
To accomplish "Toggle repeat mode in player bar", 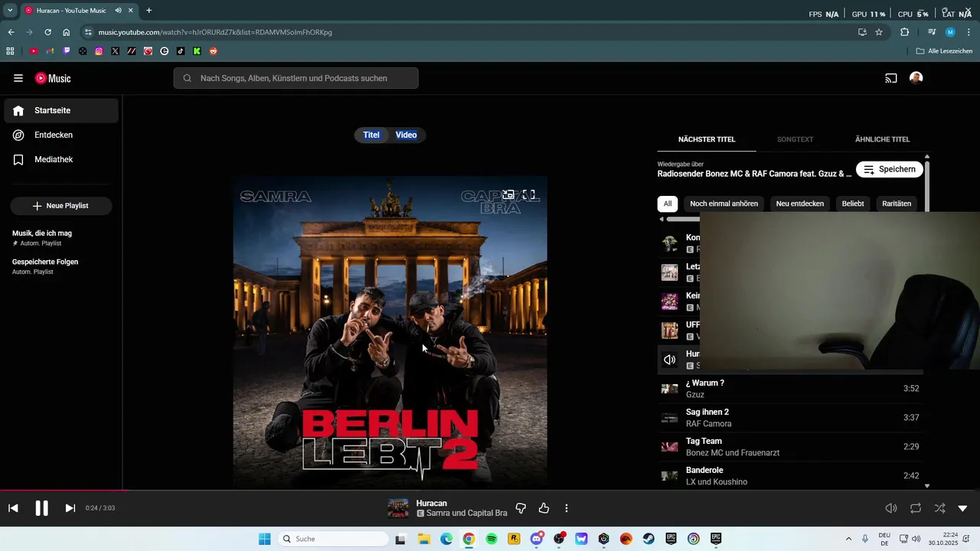I will point(916,508).
